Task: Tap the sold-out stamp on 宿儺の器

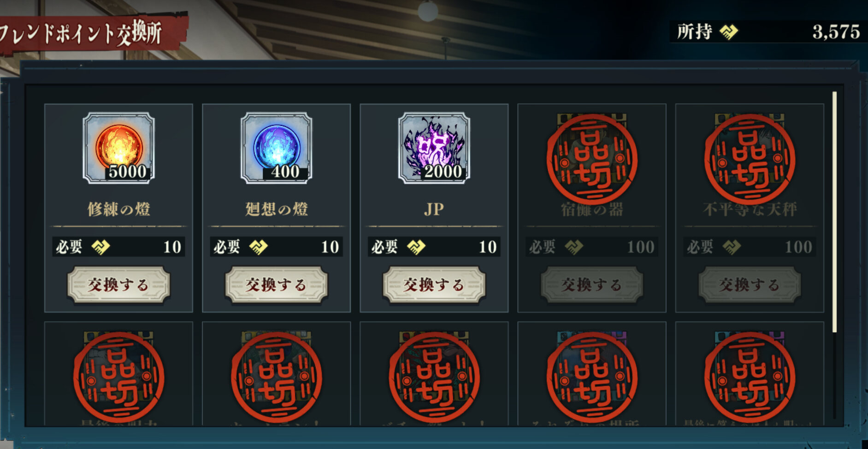Action: click(x=592, y=159)
